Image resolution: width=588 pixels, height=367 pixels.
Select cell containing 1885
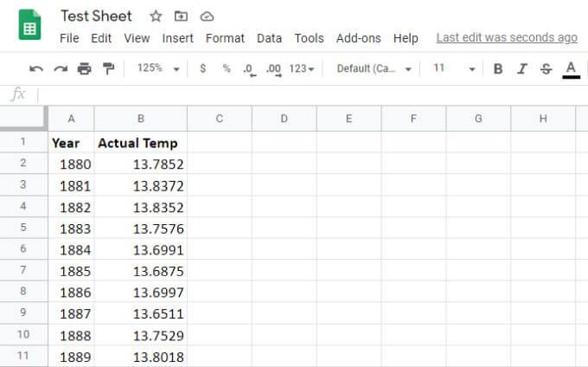click(x=71, y=271)
